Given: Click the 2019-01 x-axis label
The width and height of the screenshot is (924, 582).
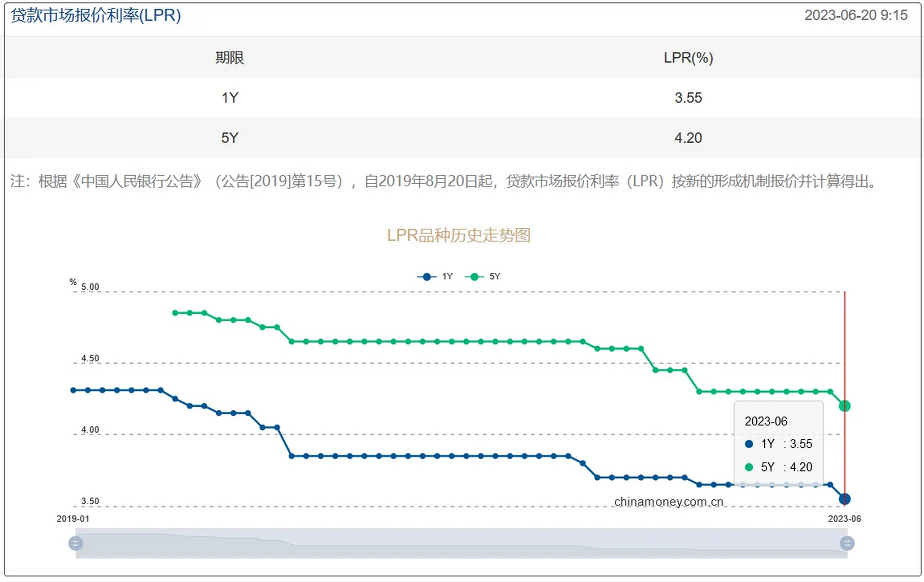Looking at the screenshot, I should (x=73, y=519).
